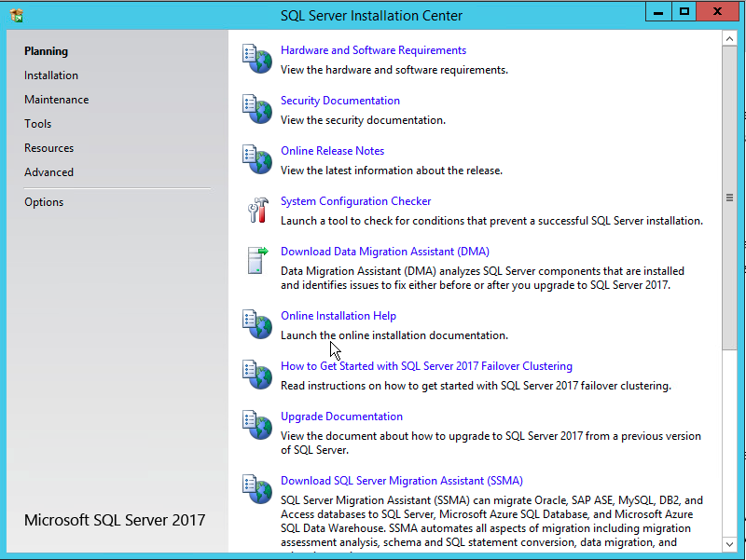
Task: Go to the Resources section
Action: pyautogui.click(x=48, y=148)
